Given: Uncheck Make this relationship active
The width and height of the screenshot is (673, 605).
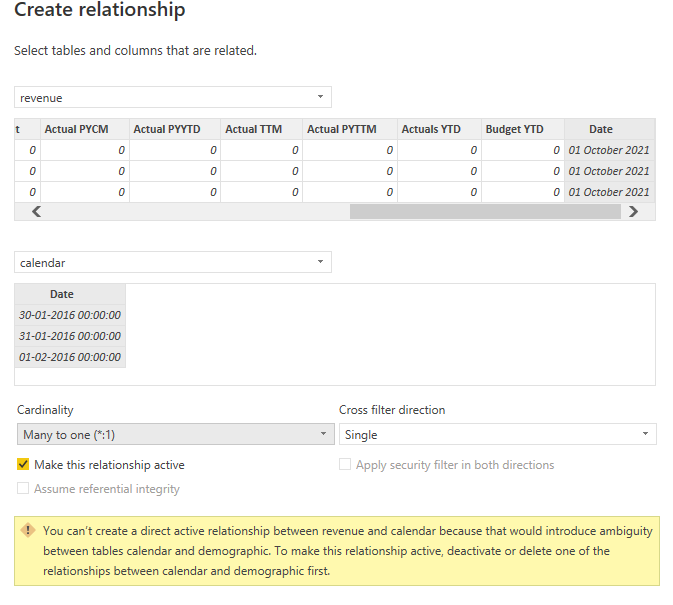Looking at the screenshot, I should point(23,464).
